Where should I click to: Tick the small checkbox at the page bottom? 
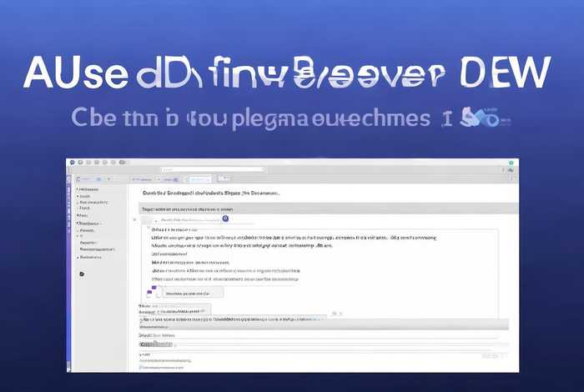click(141, 366)
